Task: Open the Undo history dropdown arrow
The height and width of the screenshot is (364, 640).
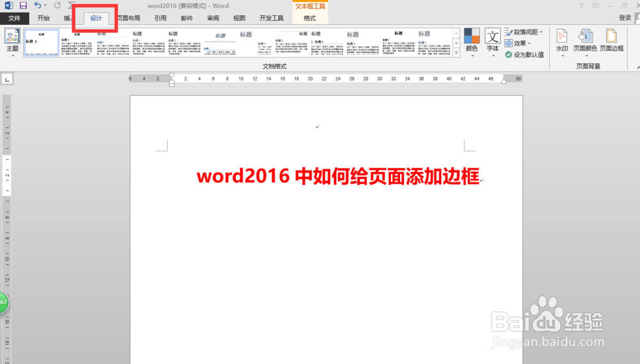Action: pos(45,6)
